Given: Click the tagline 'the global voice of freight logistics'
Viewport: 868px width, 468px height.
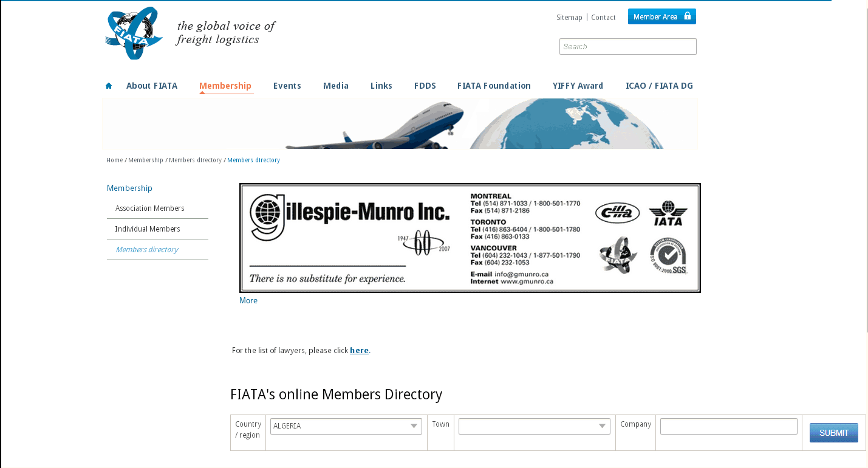Looking at the screenshot, I should (x=226, y=33).
